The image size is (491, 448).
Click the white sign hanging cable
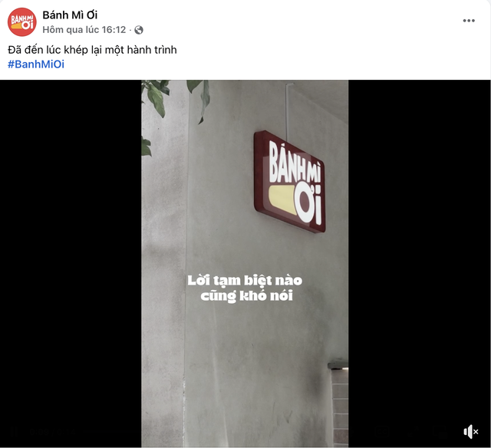click(x=286, y=111)
